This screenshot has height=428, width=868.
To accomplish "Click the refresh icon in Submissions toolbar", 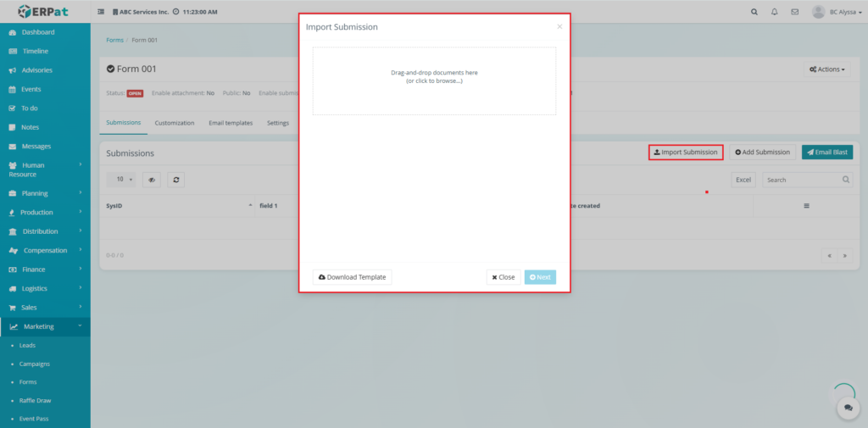I will (x=176, y=180).
